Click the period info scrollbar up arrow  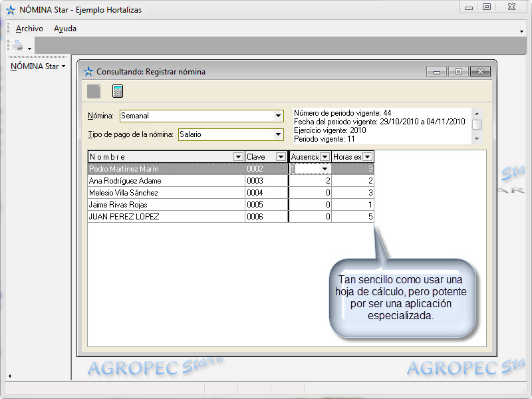(x=477, y=114)
